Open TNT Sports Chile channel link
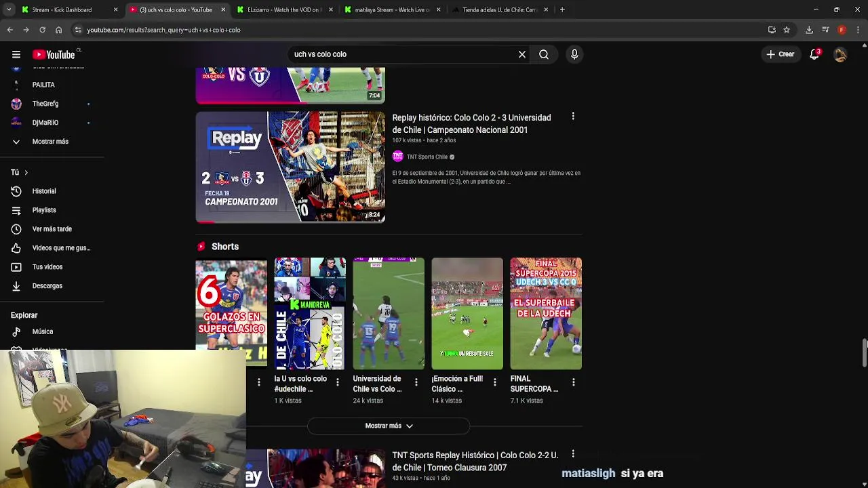 427,157
